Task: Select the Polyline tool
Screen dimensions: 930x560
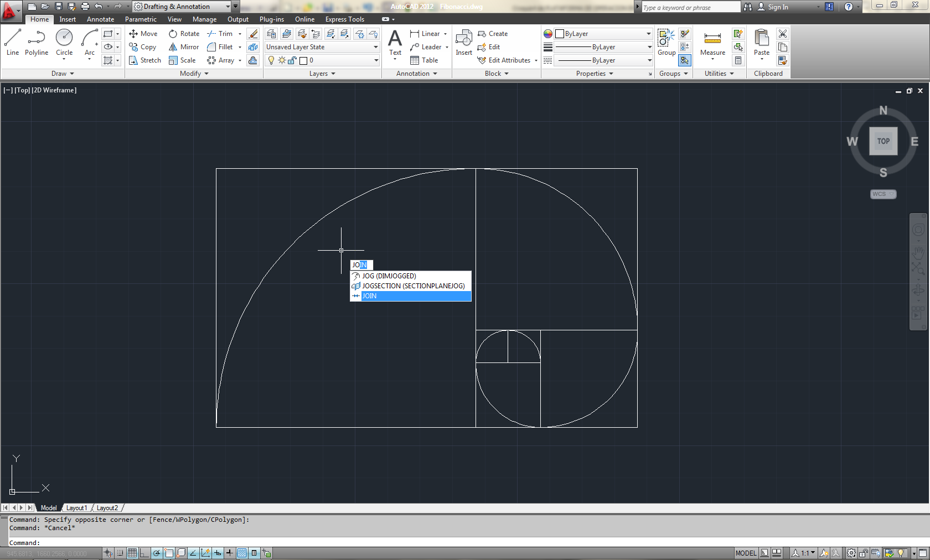Action: pyautogui.click(x=36, y=43)
